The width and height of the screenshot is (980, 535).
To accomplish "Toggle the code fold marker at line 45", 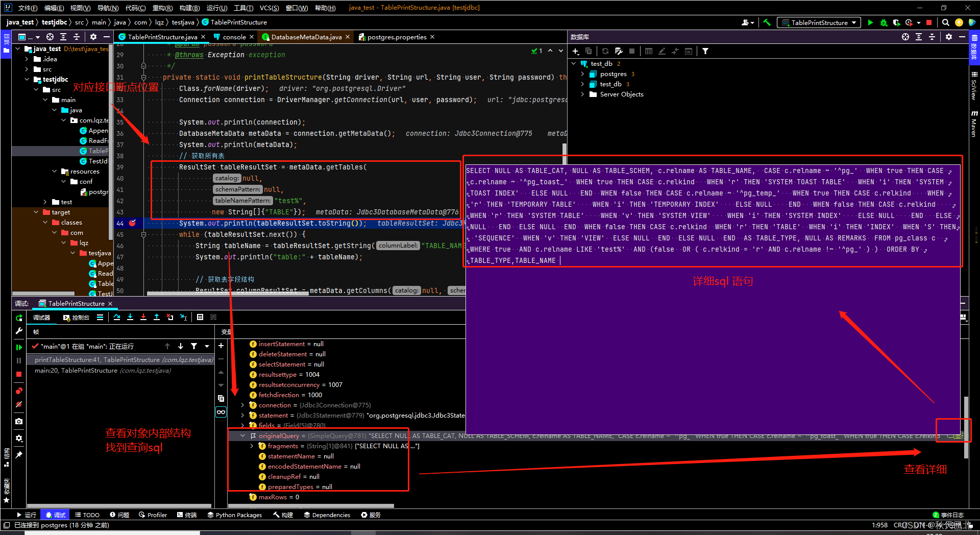I will tap(143, 234).
